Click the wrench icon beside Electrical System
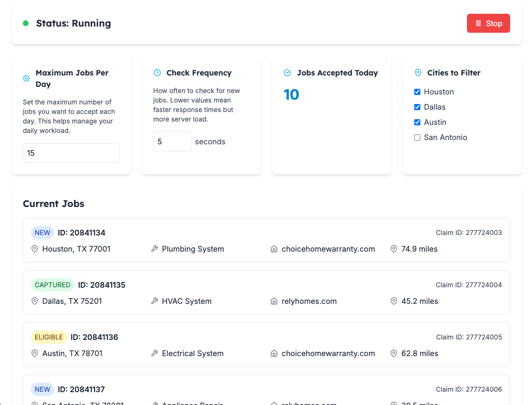This screenshot has width=532, height=405. (x=154, y=353)
